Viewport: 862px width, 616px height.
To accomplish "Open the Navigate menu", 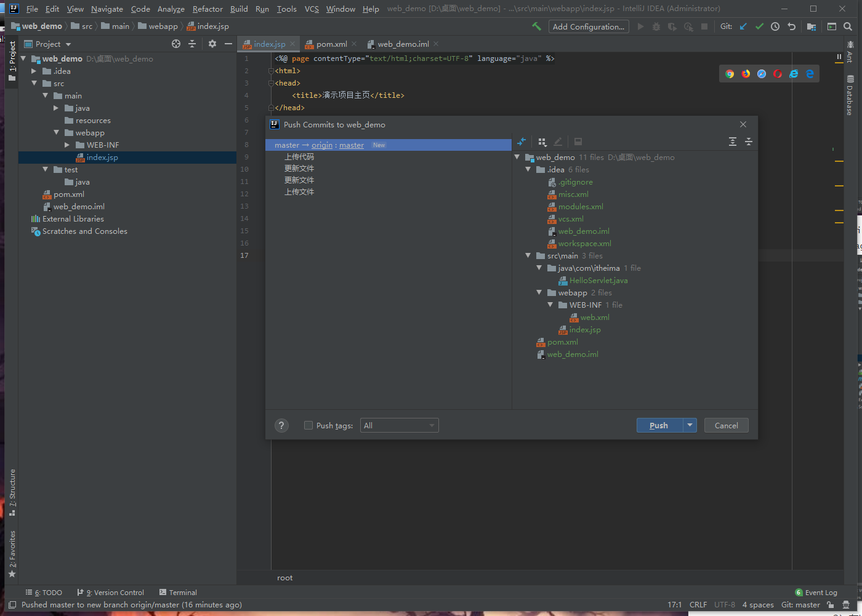I will (107, 9).
